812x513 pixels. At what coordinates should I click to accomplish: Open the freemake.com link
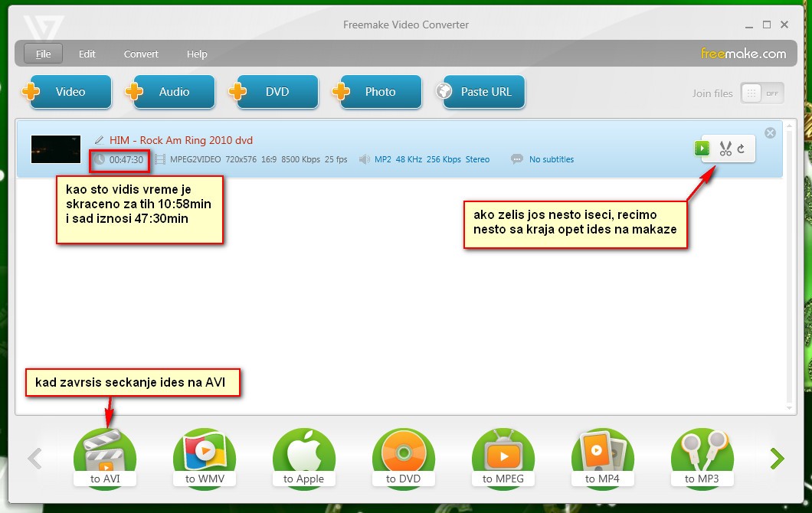(743, 54)
